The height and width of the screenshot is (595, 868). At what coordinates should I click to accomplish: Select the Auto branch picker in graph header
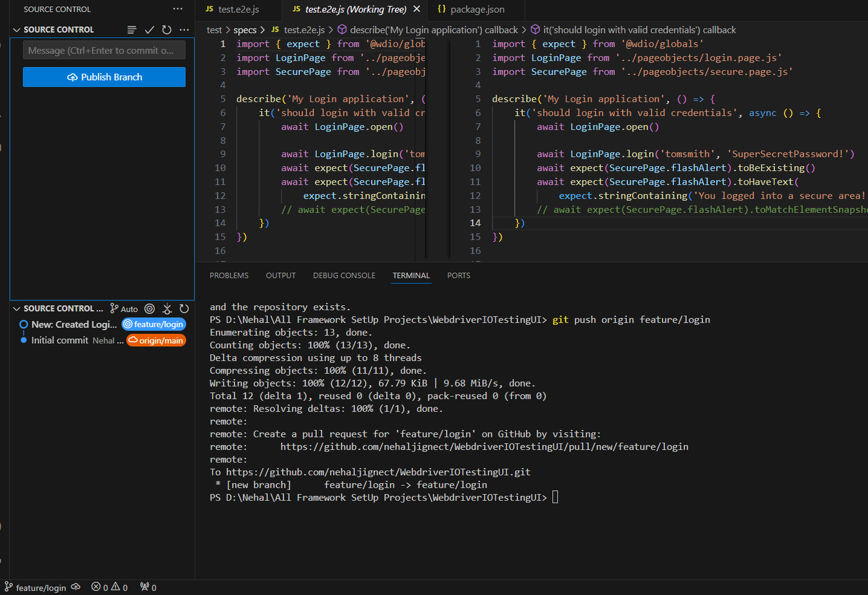click(x=124, y=309)
